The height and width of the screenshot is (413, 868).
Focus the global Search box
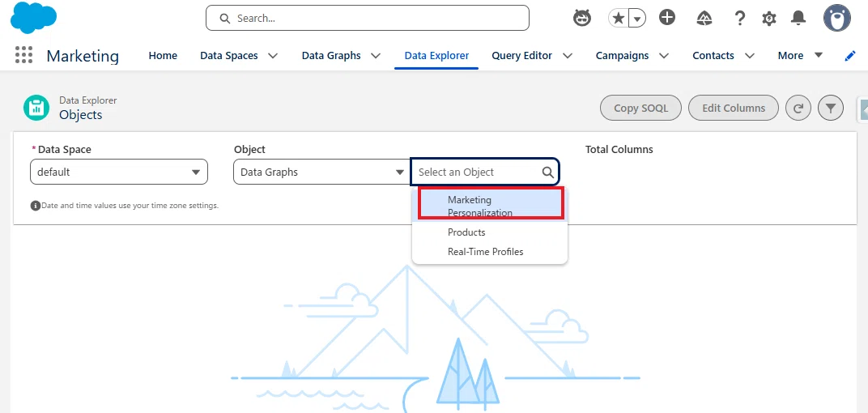[367, 19]
